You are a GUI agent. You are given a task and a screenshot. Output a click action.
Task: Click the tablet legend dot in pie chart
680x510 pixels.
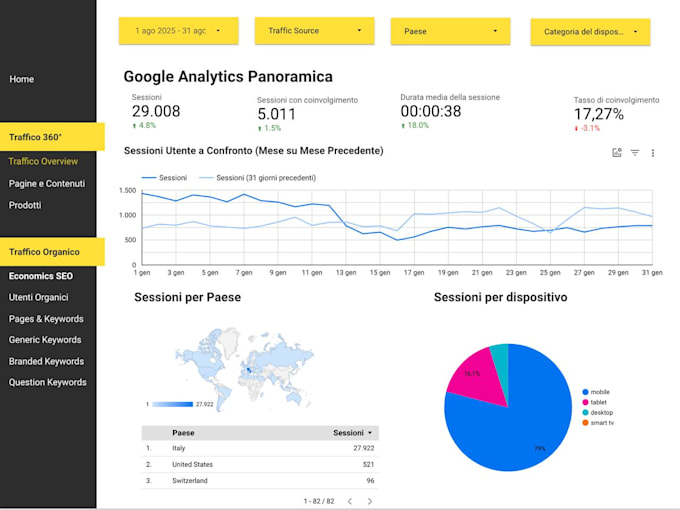pyautogui.click(x=585, y=402)
